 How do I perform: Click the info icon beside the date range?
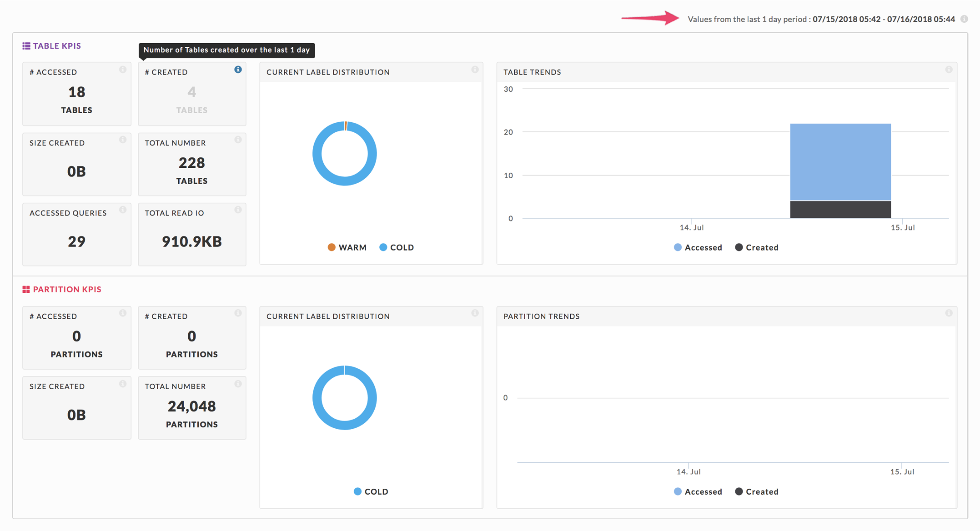point(964,19)
